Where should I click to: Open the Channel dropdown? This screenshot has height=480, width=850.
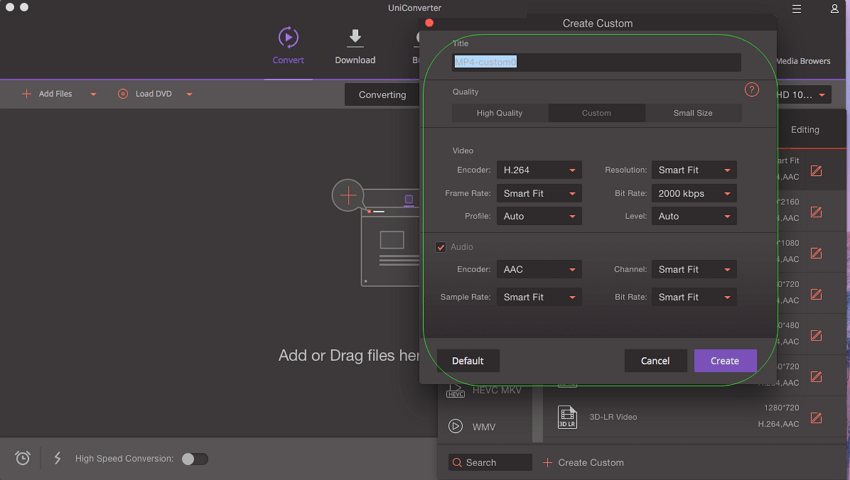coord(694,269)
